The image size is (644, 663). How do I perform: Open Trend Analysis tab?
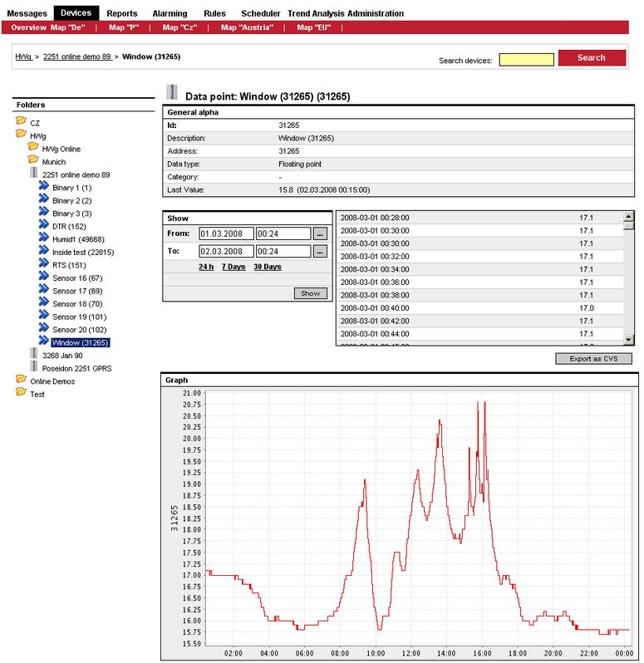point(317,13)
